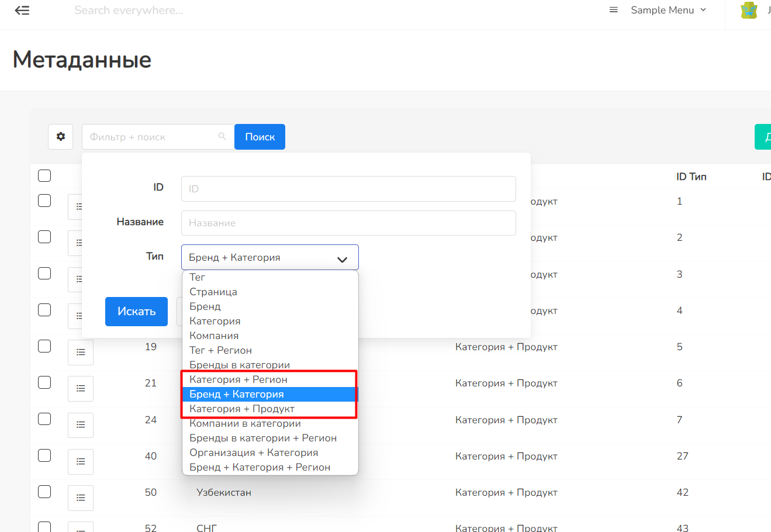Open list actions icon for row 24
The image size is (771, 532).
pos(81,425)
